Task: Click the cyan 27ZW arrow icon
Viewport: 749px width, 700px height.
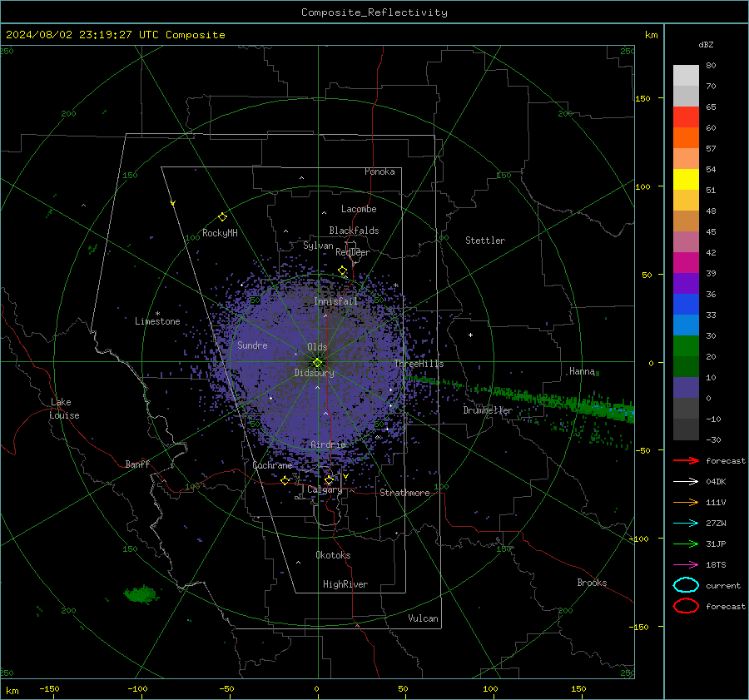Action: click(686, 524)
